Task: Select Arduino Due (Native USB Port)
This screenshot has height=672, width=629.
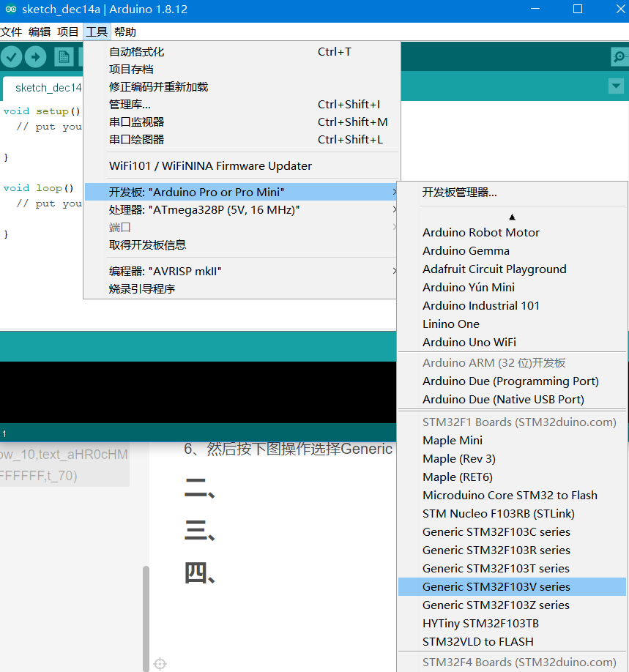Action: click(513, 400)
